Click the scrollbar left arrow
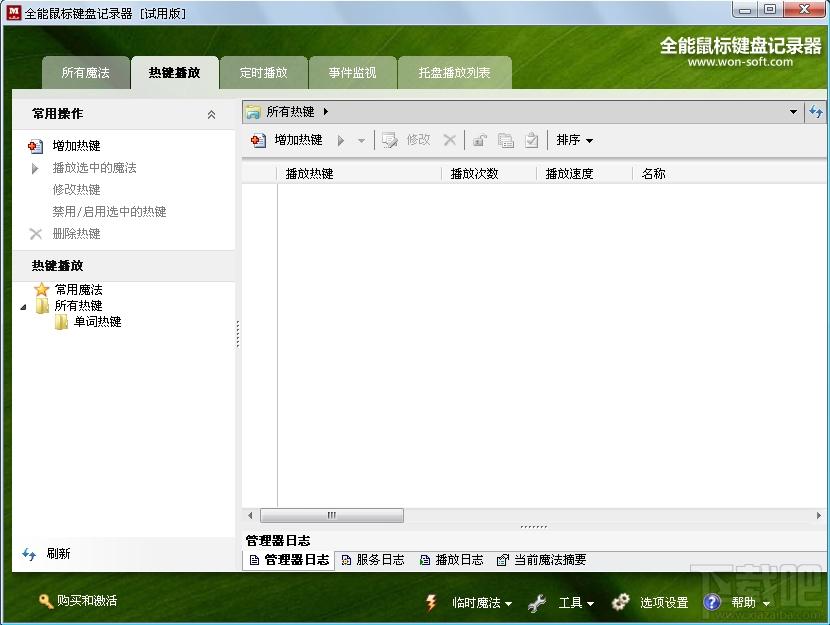 click(x=250, y=515)
